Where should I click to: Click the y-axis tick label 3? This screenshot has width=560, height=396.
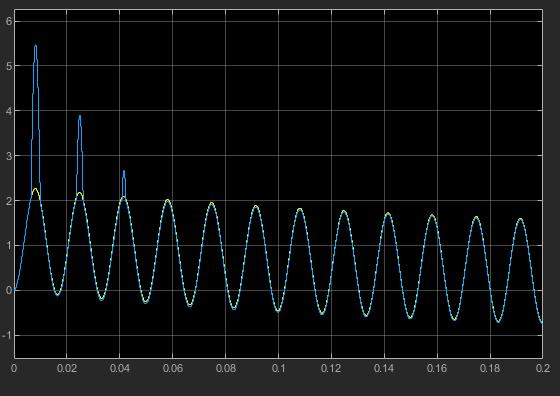click(9, 156)
